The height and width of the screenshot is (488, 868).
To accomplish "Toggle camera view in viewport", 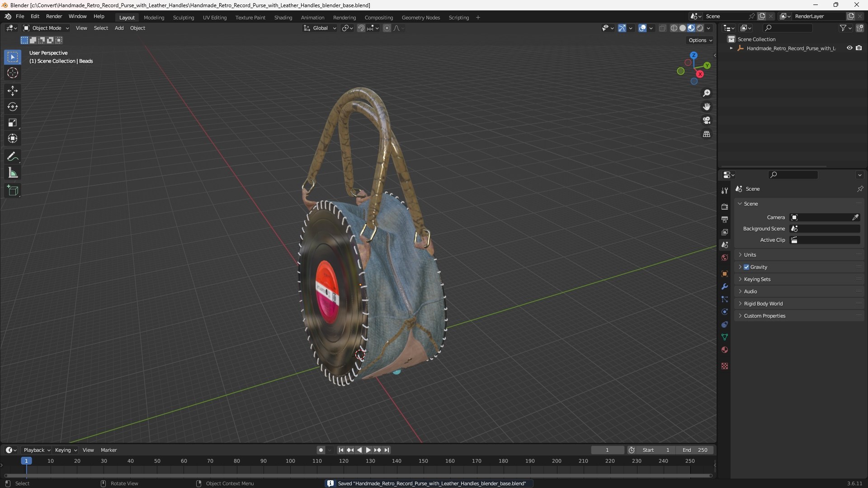I will (x=706, y=120).
